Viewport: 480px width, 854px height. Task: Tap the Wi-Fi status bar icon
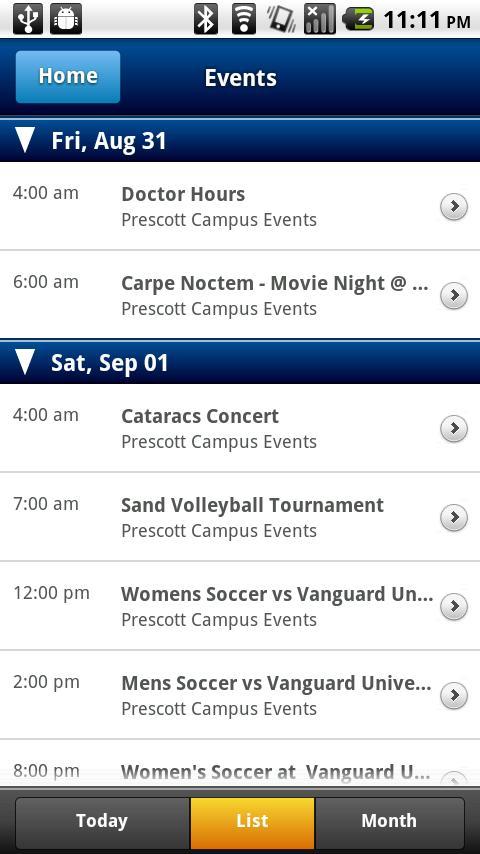[x=244, y=19]
